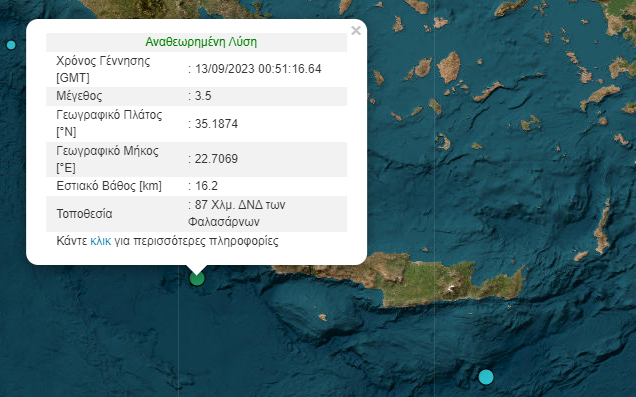Image resolution: width=636 pixels, height=397 pixels.
Task: Close the earthquake info popup
Action: (356, 30)
